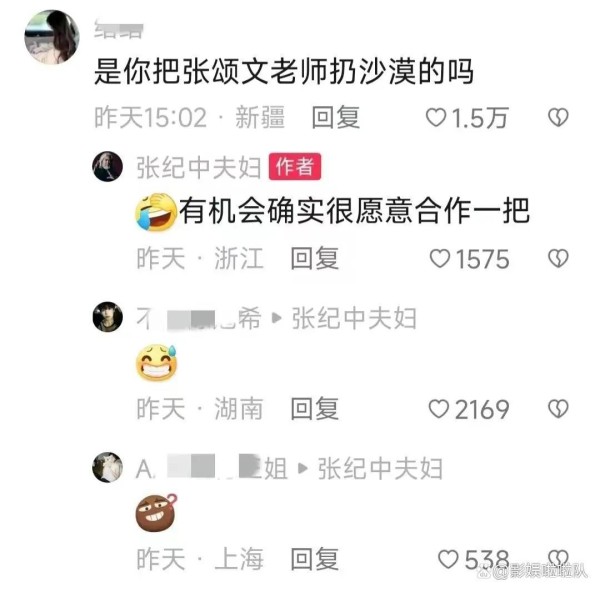Image resolution: width=600 pixels, height=592 pixels.
Task: Open 张纪中夫妇 username on author reply
Action: (x=199, y=168)
